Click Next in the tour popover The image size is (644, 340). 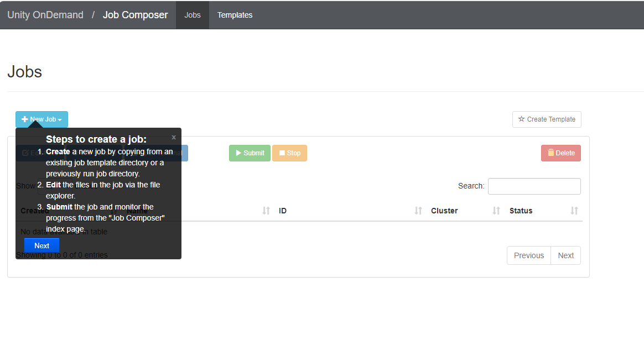click(x=41, y=245)
